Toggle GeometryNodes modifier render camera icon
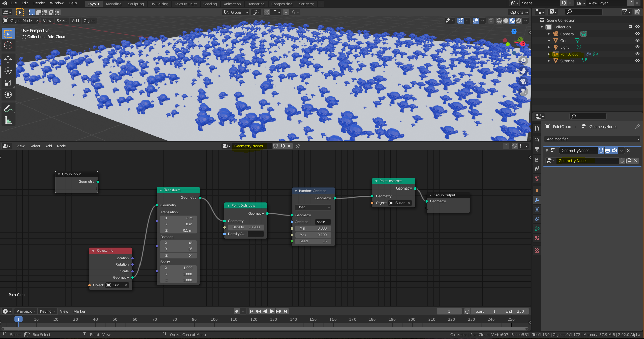Screen dimensions: 644x339 coord(615,151)
